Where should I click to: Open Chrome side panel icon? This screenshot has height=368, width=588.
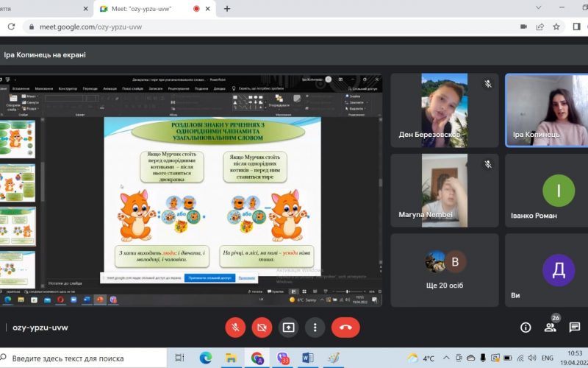tap(575, 26)
